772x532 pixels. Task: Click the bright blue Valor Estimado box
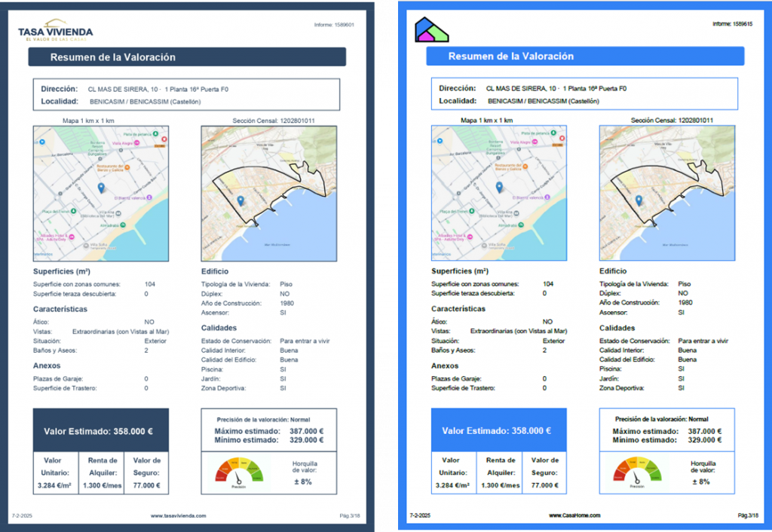pyautogui.click(x=498, y=432)
